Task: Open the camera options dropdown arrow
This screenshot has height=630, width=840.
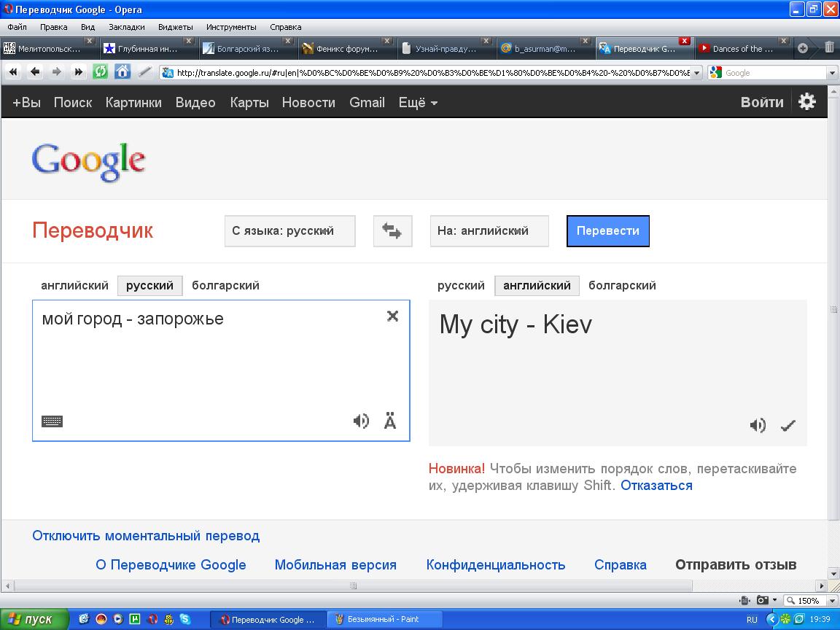Action: coord(774,600)
